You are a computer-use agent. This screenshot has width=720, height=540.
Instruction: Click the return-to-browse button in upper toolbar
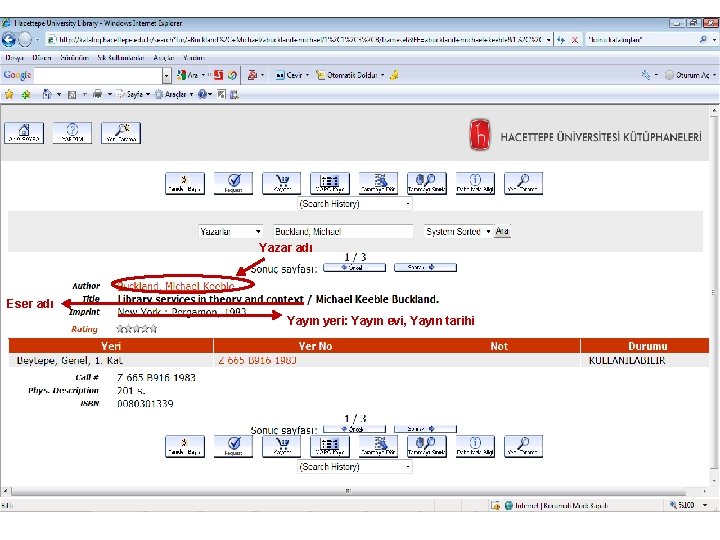click(x=378, y=183)
